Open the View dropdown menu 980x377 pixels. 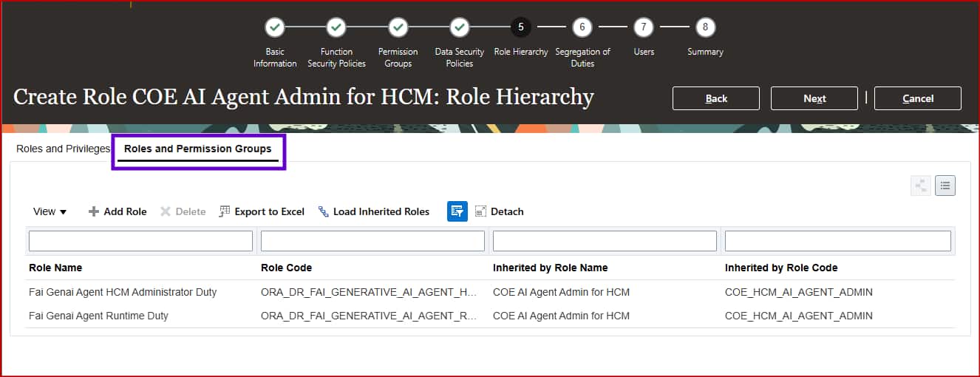[50, 211]
